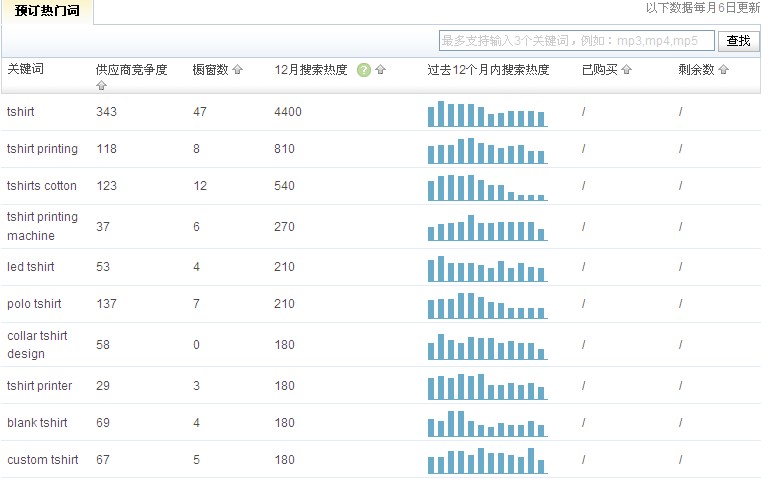Select the 关键词 column header
782x488 pixels.
(25, 69)
